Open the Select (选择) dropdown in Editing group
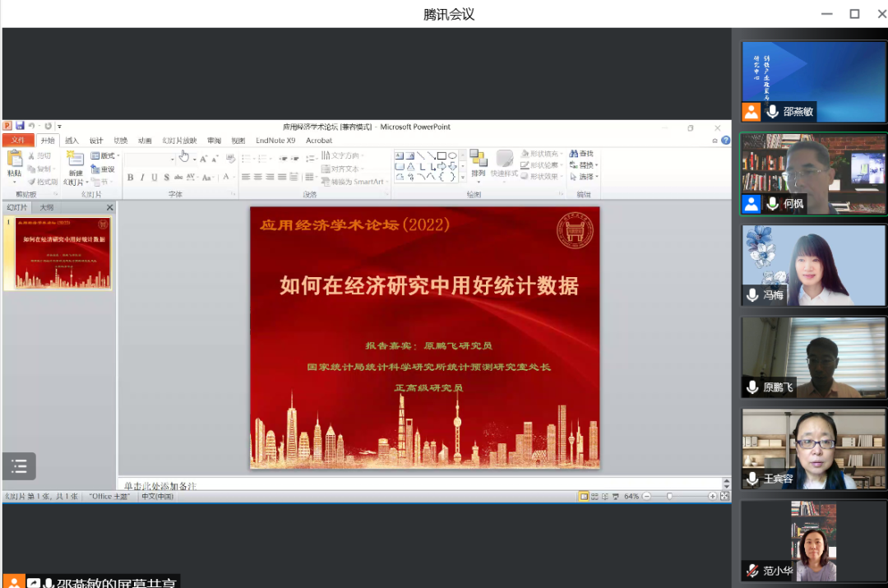Viewport: 888px width, 588px height. click(x=587, y=177)
